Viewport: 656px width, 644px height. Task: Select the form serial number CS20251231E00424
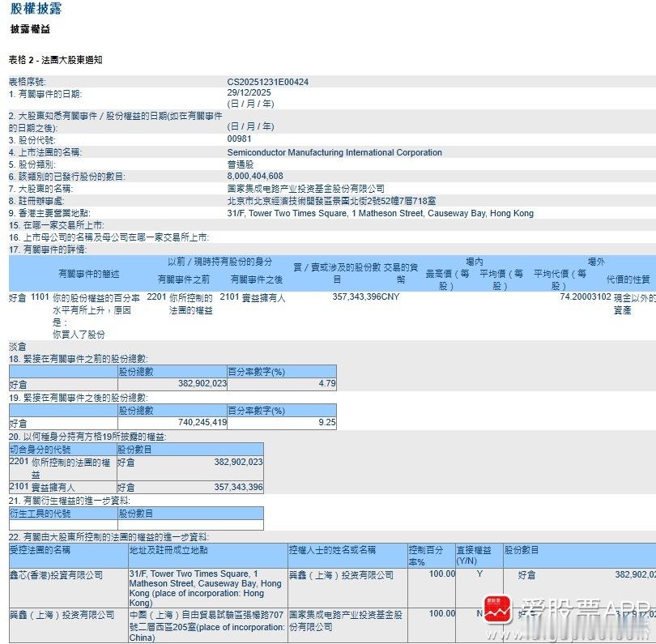268,82
